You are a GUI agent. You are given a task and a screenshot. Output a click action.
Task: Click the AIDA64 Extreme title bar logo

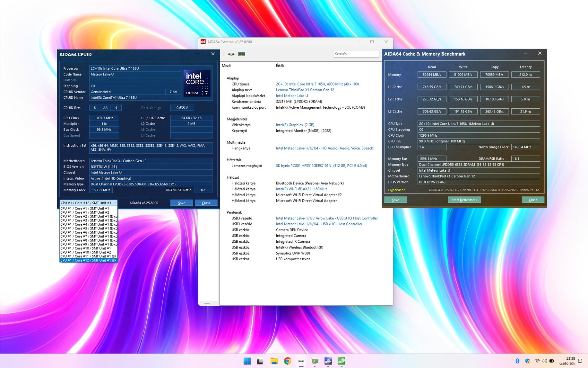pos(203,42)
